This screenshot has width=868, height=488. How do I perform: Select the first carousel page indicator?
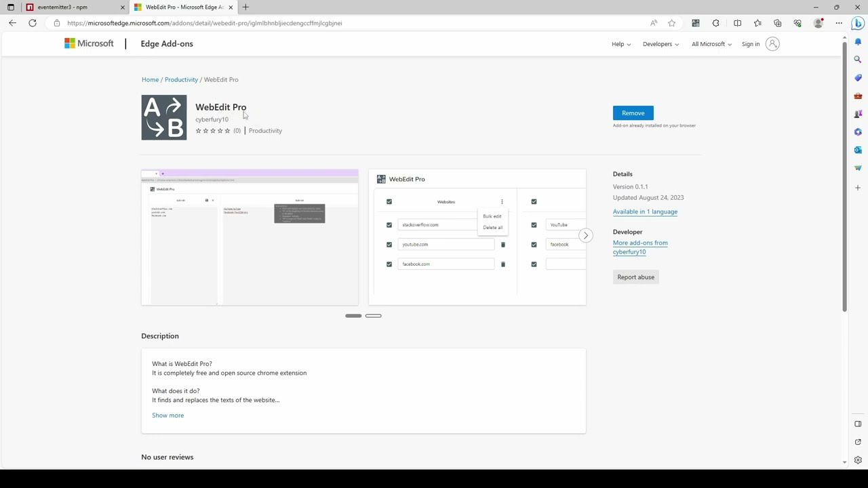[x=353, y=316]
